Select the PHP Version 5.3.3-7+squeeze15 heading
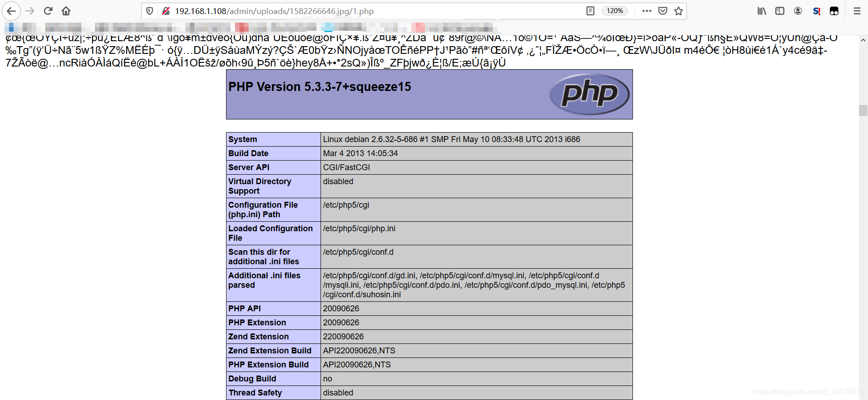The width and height of the screenshot is (868, 400). [320, 86]
